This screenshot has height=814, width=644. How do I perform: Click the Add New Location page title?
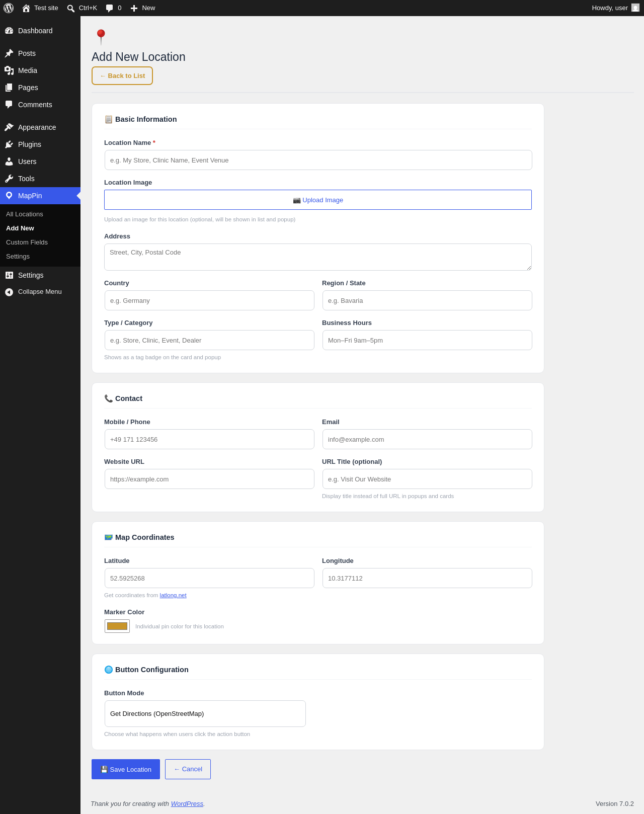[x=138, y=57]
